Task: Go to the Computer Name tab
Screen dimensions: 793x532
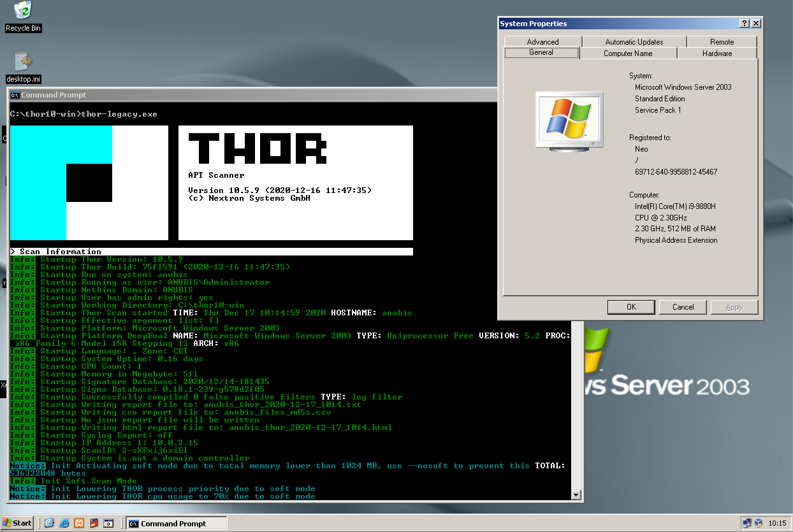Action: coord(628,54)
